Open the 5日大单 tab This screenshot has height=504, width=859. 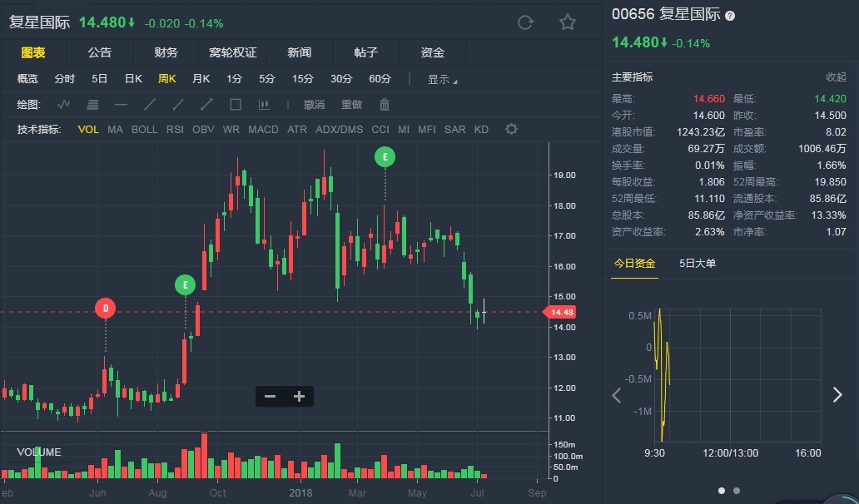pos(698,264)
